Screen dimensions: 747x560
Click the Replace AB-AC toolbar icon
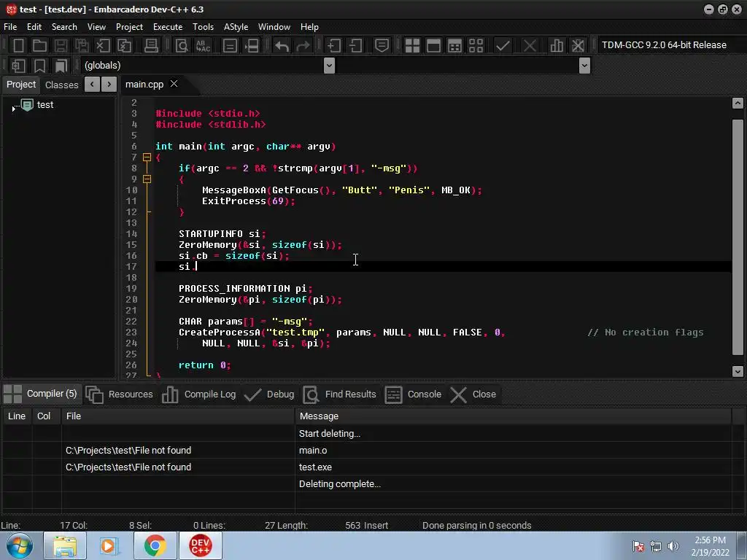click(x=203, y=45)
